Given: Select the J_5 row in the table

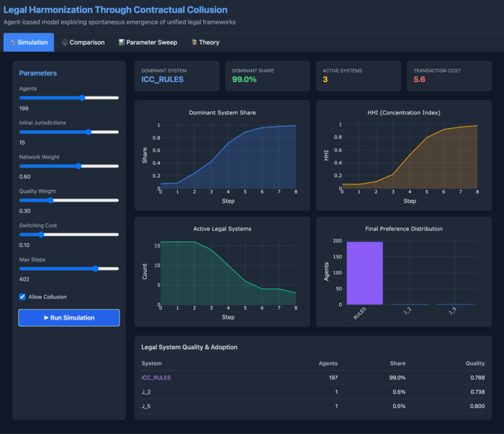Looking at the screenshot, I should [x=147, y=405].
